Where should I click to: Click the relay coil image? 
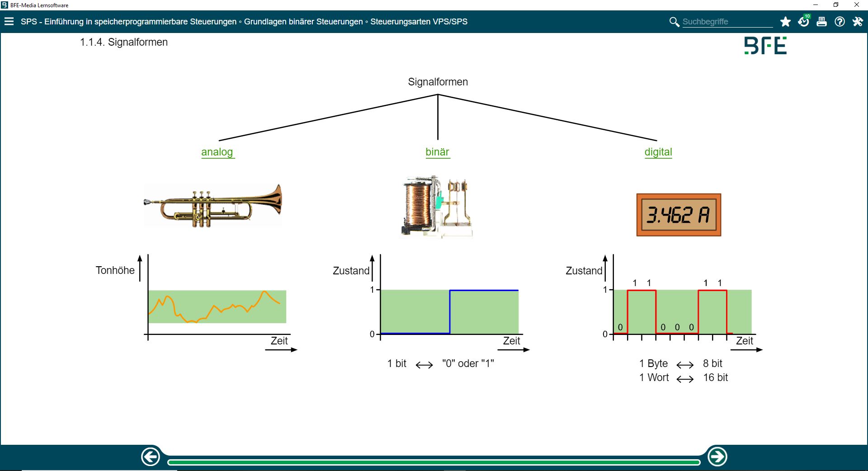436,207
